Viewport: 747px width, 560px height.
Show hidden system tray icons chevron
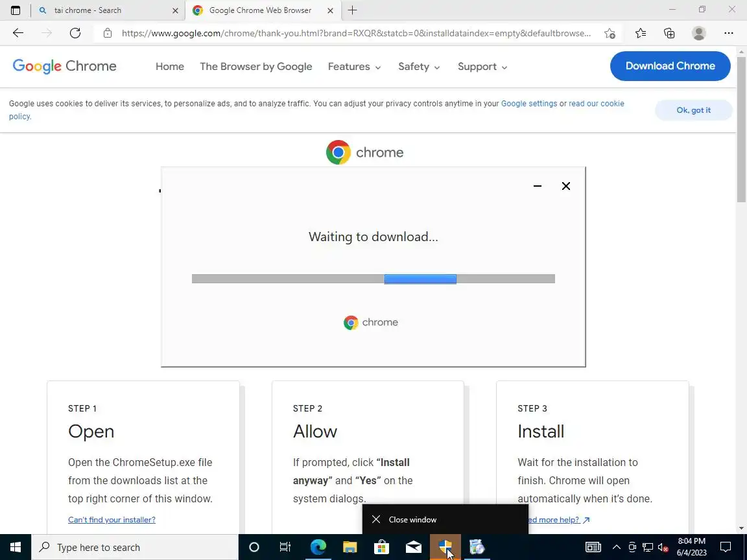pos(616,547)
